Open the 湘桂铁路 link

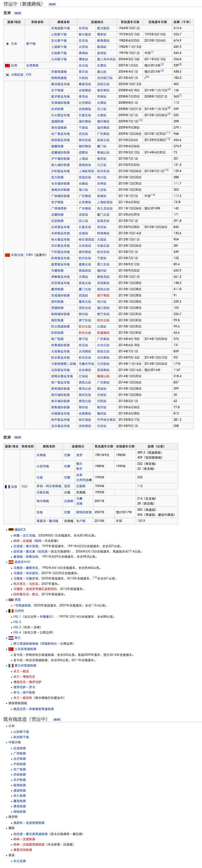click(20, 812)
